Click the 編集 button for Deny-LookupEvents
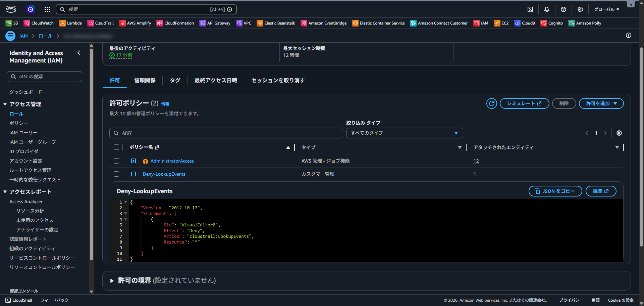 (601, 191)
